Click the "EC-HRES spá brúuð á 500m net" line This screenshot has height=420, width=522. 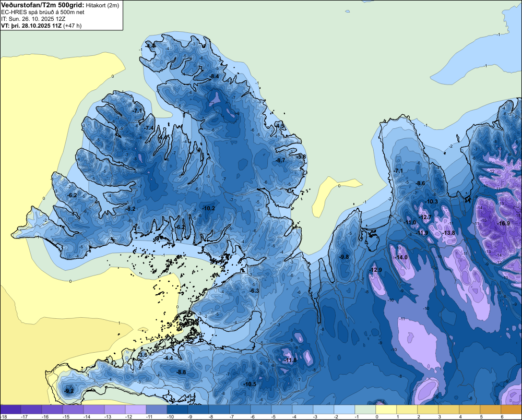(x=43, y=12)
